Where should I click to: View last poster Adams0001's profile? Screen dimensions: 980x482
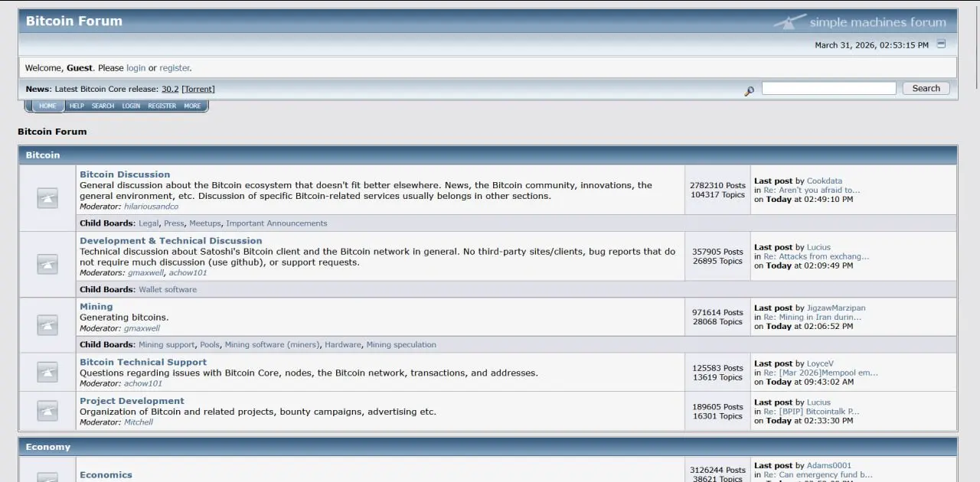coord(829,466)
